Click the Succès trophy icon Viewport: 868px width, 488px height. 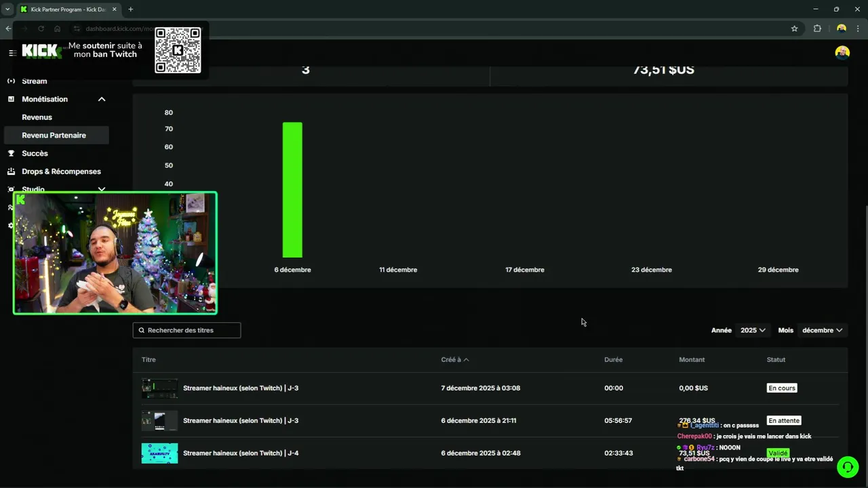coord(11,153)
